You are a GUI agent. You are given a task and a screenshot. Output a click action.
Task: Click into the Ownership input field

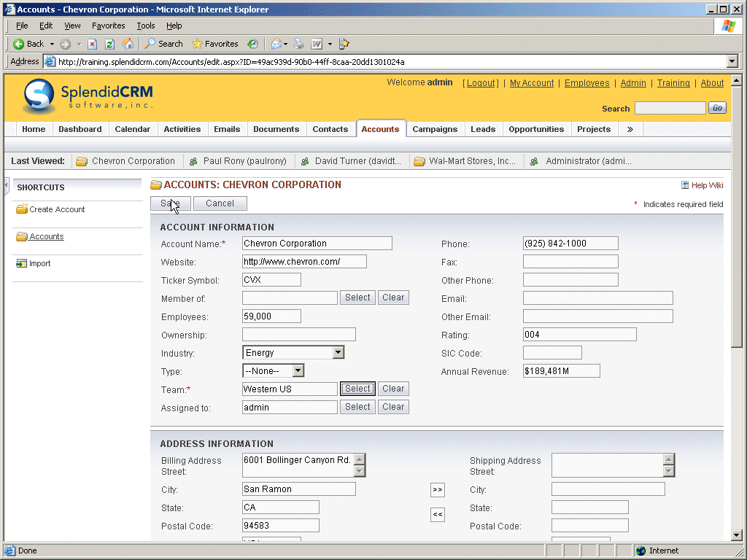(x=298, y=335)
